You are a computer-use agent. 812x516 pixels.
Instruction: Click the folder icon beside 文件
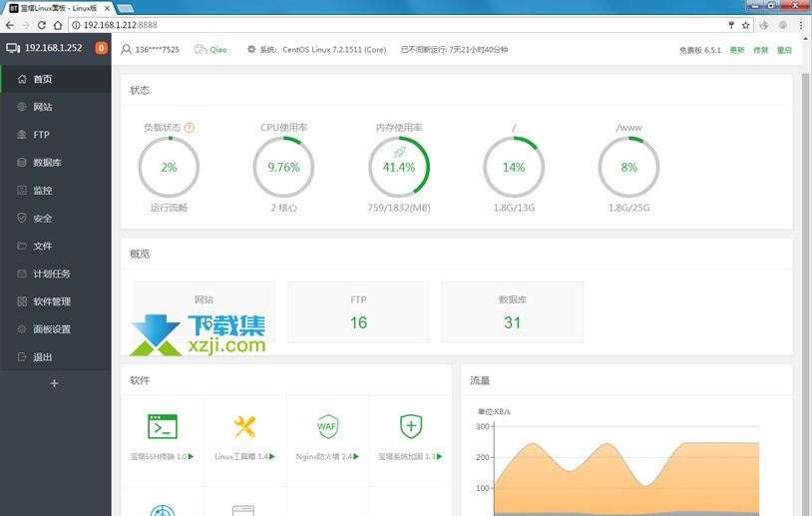click(x=22, y=246)
